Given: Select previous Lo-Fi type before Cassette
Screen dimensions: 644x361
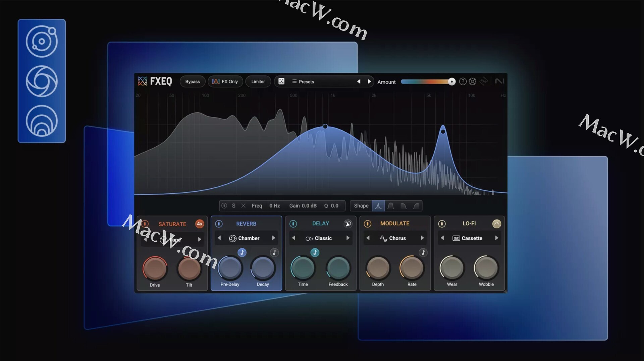Looking at the screenshot, I should (x=442, y=238).
